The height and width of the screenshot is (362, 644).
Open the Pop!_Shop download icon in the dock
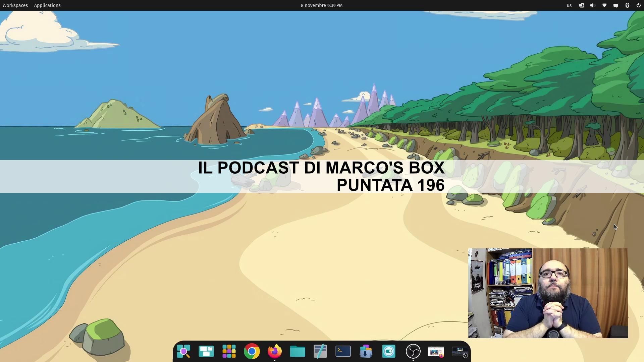(x=366, y=351)
